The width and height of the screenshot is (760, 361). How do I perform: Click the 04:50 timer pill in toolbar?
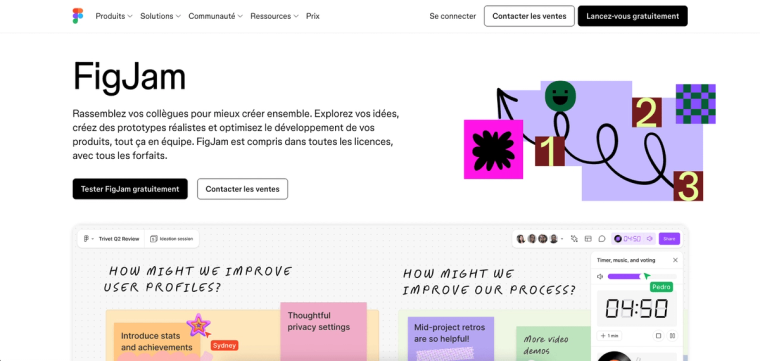[633, 238]
